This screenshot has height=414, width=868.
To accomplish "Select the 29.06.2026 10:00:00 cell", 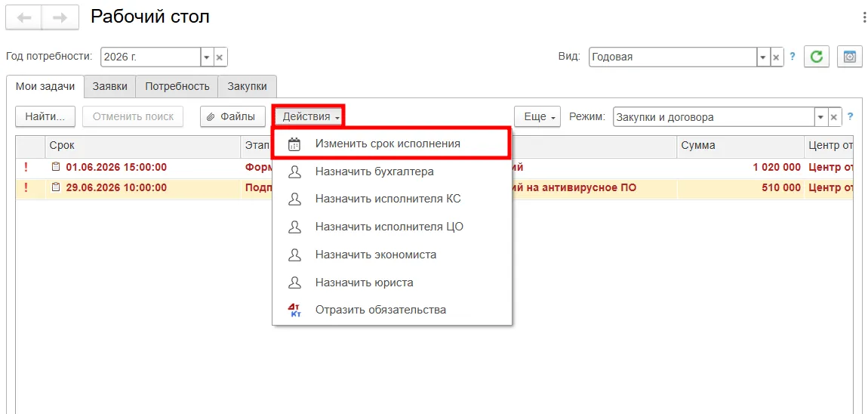I will tap(142, 188).
